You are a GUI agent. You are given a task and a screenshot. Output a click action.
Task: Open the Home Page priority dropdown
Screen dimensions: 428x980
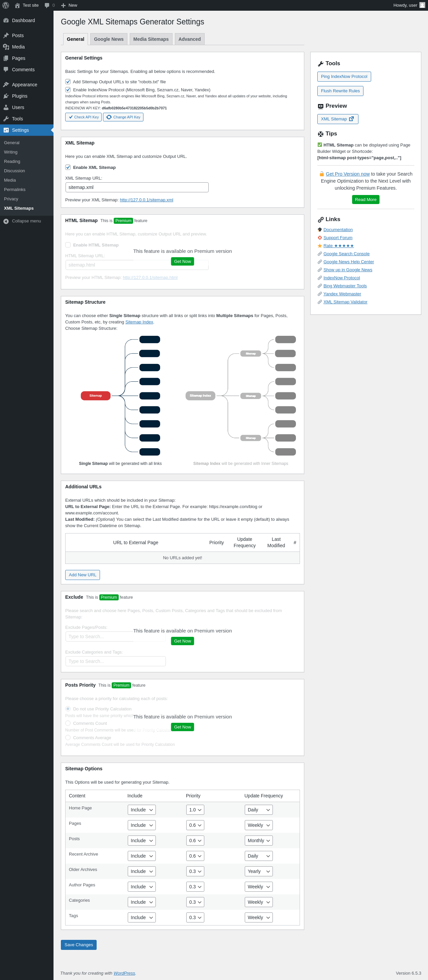[195, 810]
